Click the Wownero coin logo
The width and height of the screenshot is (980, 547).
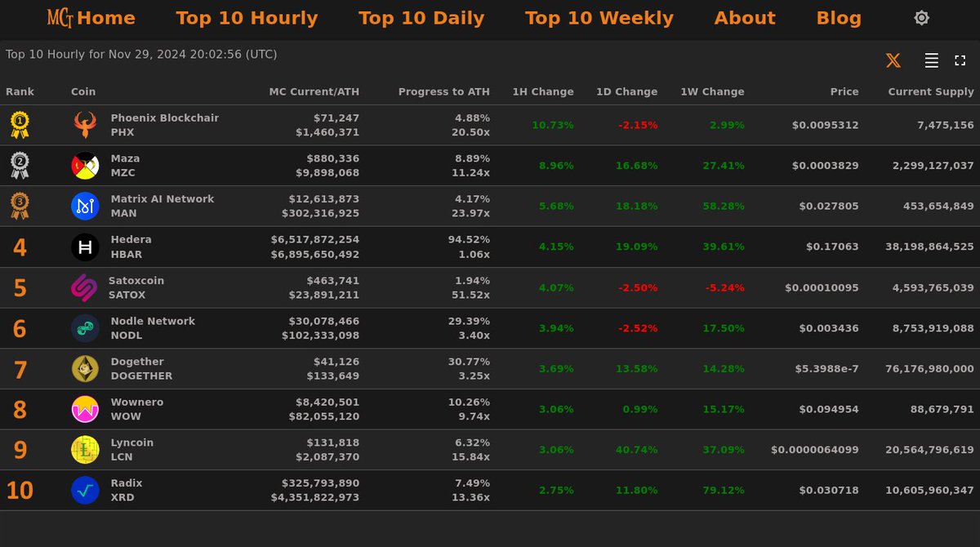click(x=85, y=409)
